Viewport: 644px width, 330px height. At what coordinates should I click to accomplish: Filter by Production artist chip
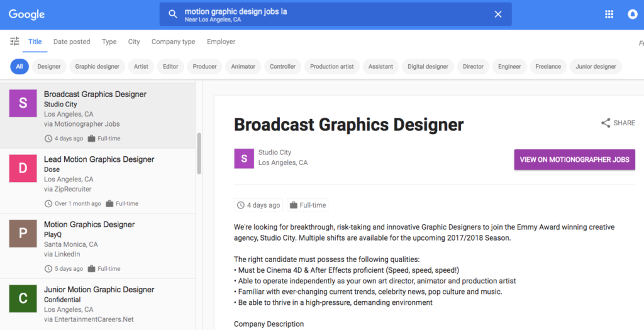pos(332,66)
